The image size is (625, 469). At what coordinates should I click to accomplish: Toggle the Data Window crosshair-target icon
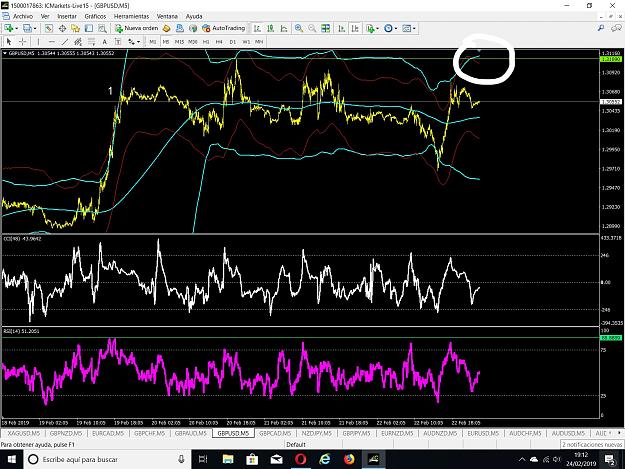(62, 28)
